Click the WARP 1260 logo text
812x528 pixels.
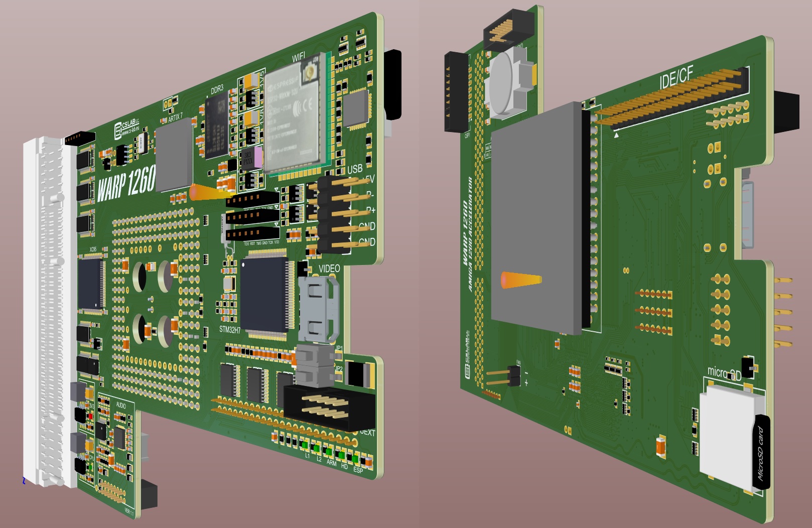tap(126, 183)
